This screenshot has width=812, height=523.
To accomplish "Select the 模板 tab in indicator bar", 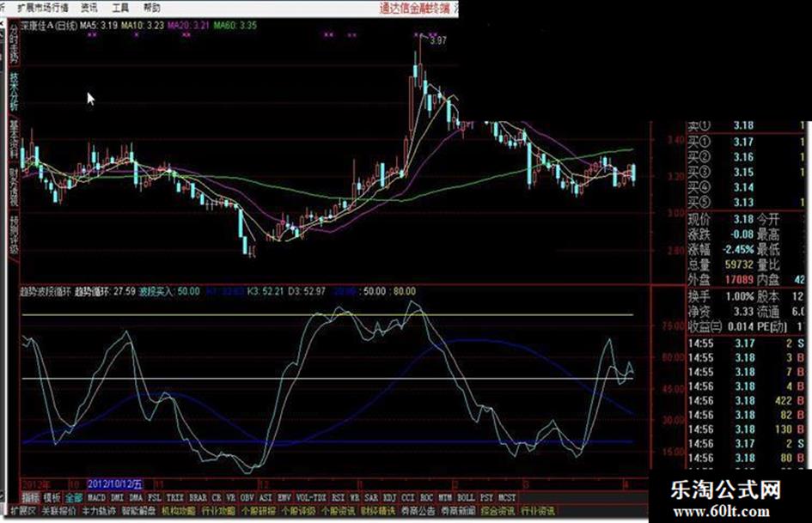I will pyautogui.click(x=52, y=497).
